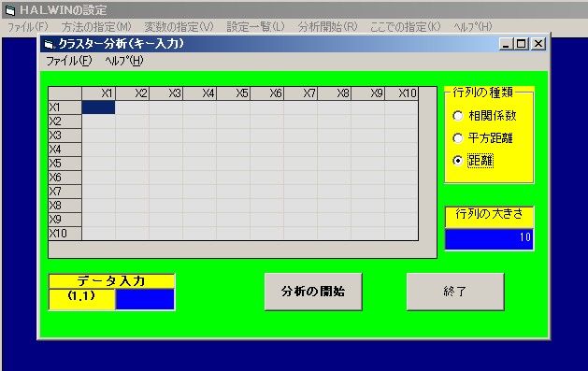Click the 終了 button
The width and height of the screenshot is (588, 371).
(x=455, y=292)
